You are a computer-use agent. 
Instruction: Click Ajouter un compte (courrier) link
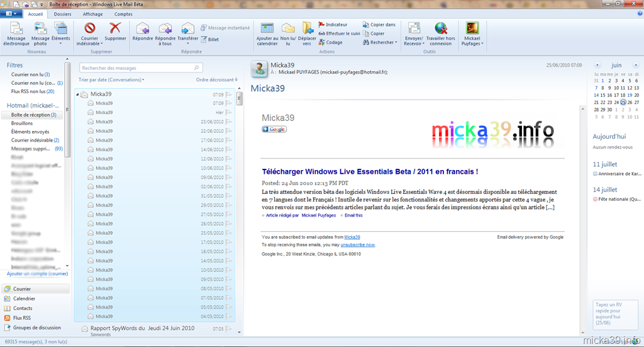pyautogui.click(x=37, y=273)
